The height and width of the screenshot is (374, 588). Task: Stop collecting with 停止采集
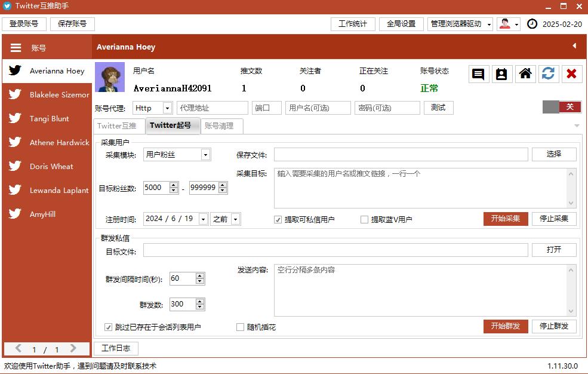[x=554, y=219]
